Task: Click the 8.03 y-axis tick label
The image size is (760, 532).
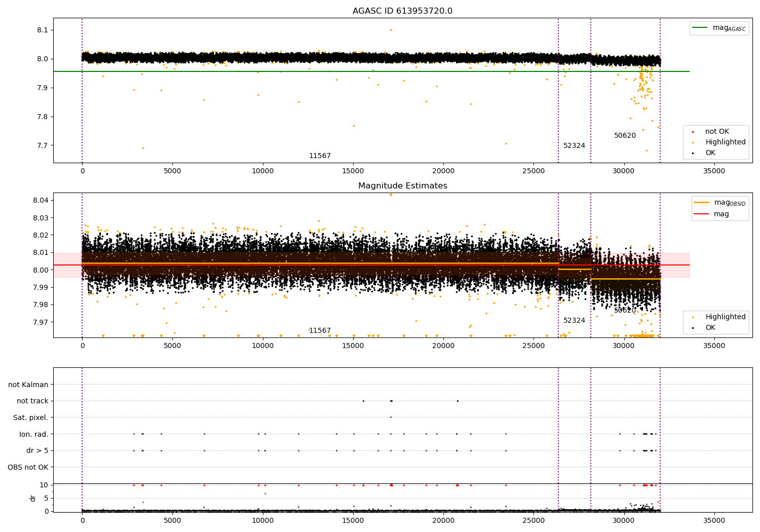Action: [41, 218]
